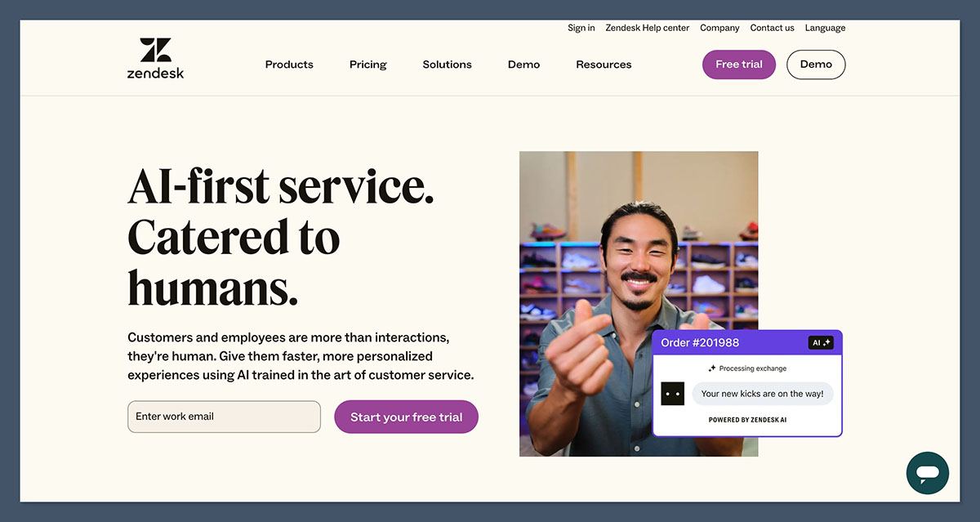Open the chat widget bubble icon
The width and height of the screenshot is (980, 522).
(928, 473)
